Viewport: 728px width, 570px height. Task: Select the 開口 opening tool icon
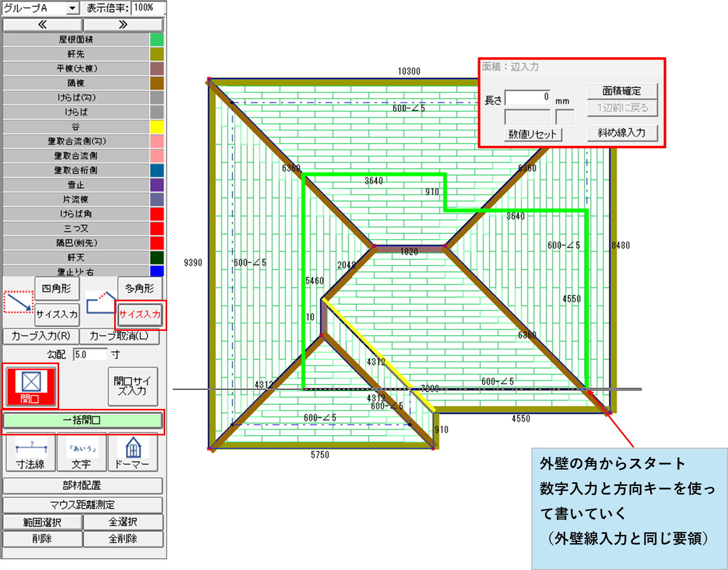pyautogui.click(x=31, y=385)
